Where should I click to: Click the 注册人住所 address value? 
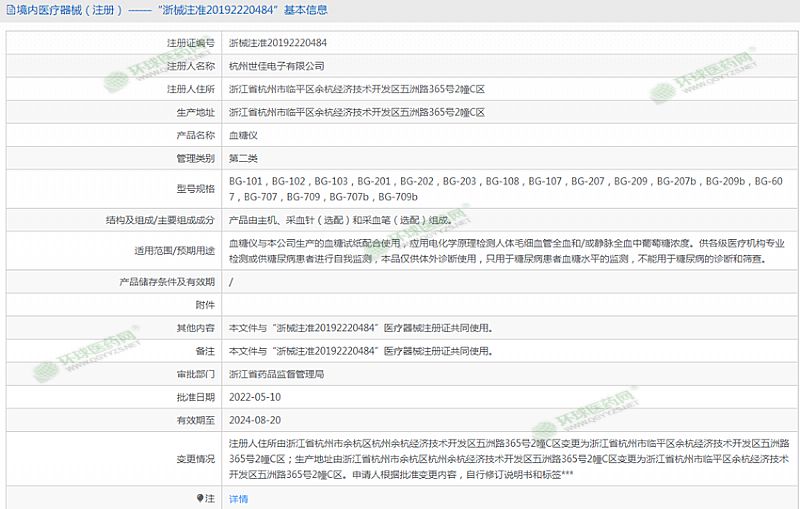[x=357, y=89]
